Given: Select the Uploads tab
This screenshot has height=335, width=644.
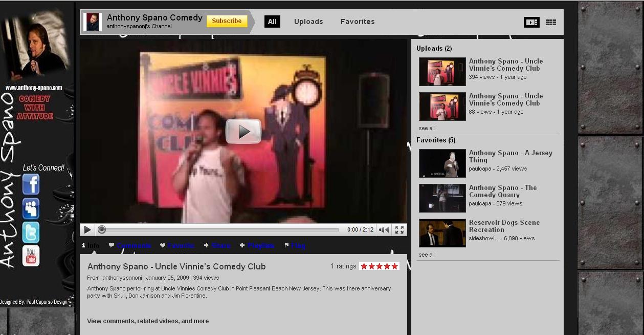Looking at the screenshot, I should (x=308, y=22).
